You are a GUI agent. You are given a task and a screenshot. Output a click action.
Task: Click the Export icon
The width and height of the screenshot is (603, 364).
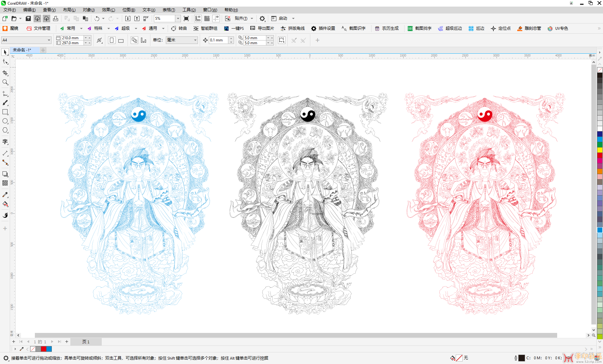pos(137,19)
